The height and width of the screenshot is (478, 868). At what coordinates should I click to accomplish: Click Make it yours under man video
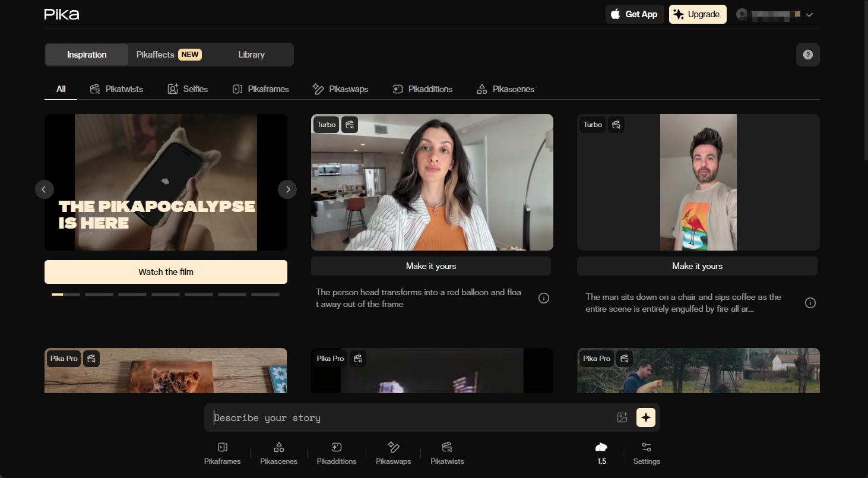pos(697,266)
